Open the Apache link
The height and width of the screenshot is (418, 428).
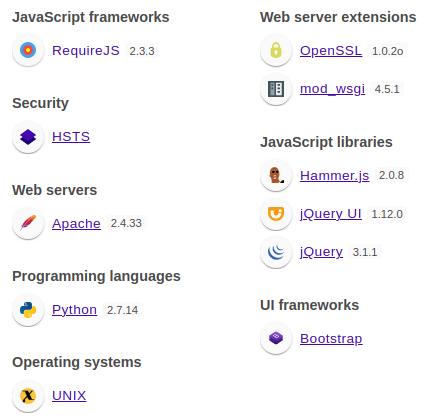tap(76, 223)
